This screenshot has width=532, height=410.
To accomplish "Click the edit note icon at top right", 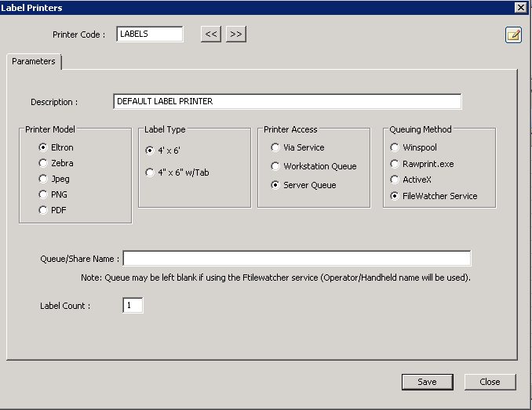I will point(513,34).
